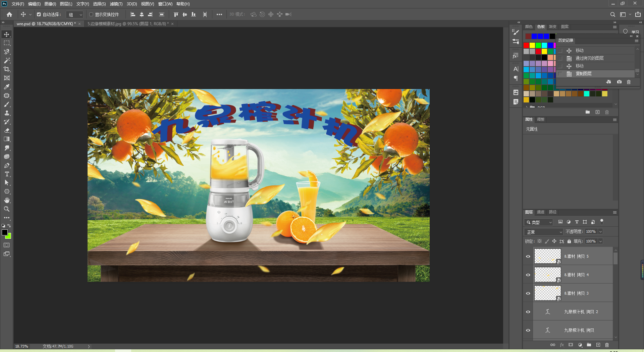
Task: Select the Brush tool
Action: [7, 104]
